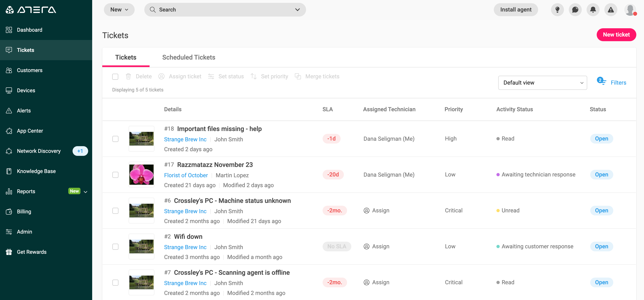This screenshot has width=644, height=300.
Task: Click the notifications bell icon
Action: pyautogui.click(x=593, y=10)
